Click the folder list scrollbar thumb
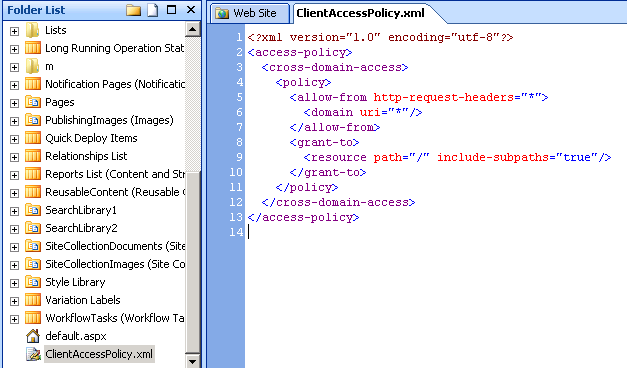Viewport: 627px width, 368px height. [x=193, y=262]
